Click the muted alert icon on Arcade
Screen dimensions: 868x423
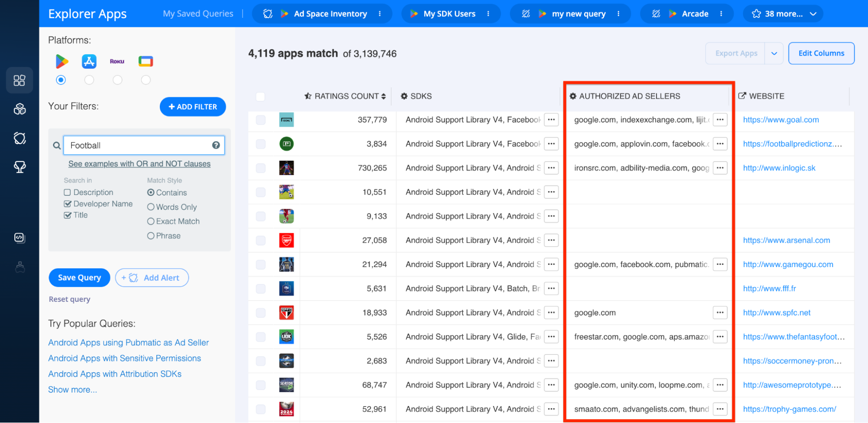tap(656, 14)
